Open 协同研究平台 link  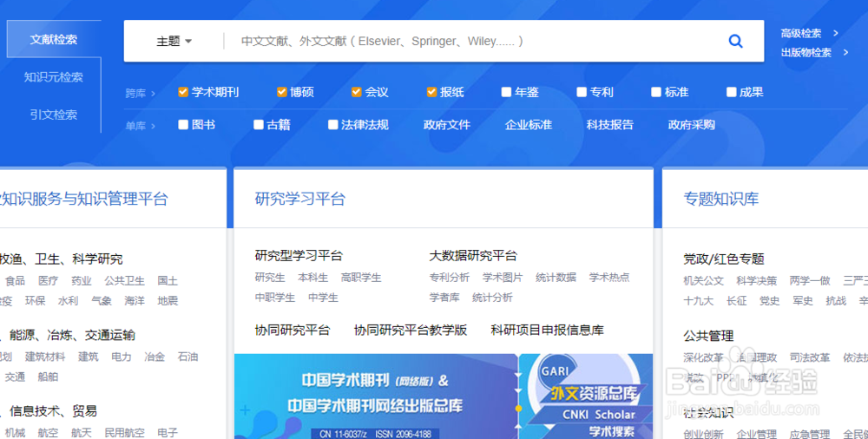click(x=293, y=331)
